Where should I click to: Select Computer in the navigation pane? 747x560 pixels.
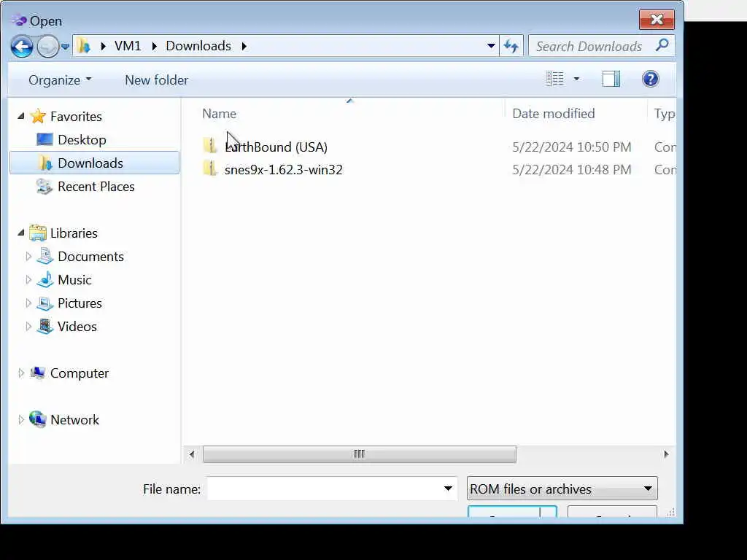click(69, 373)
